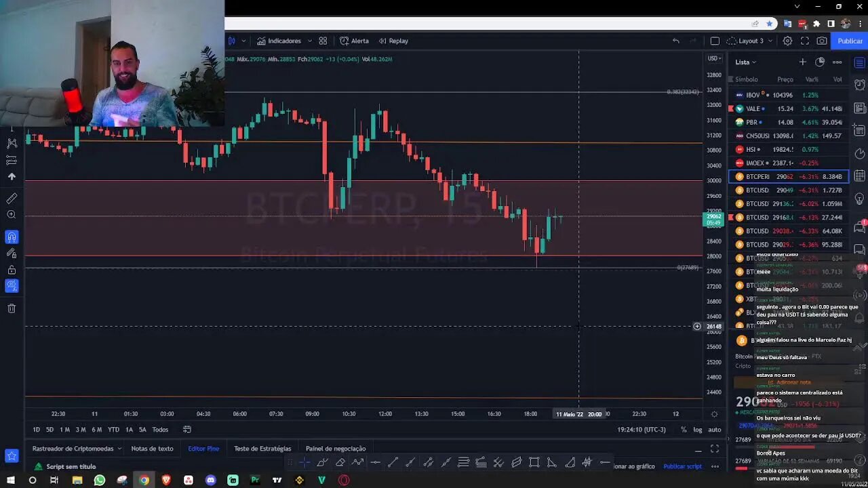Open watchlist advanced view pie icon

820,62
